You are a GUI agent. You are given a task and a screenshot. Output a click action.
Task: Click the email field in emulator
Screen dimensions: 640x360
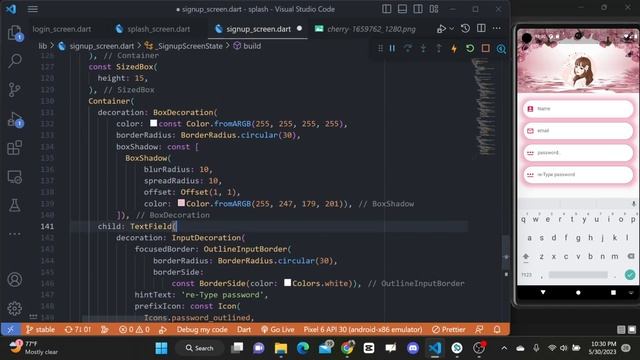tap(578, 131)
